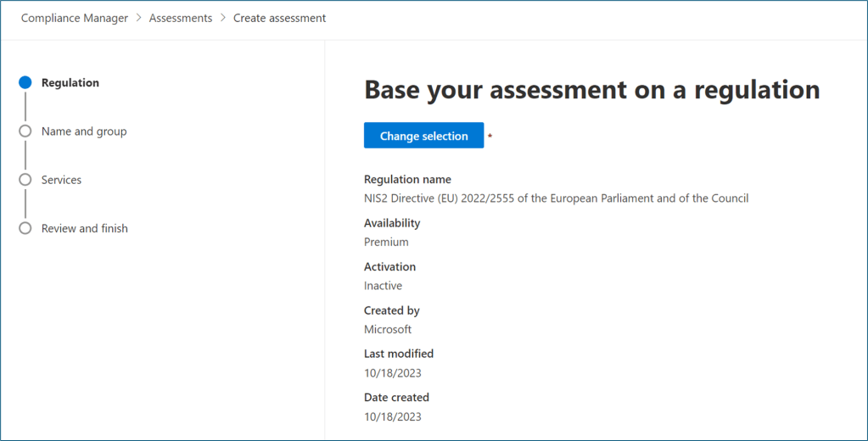Click the Name and group step circle
The height and width of the screenshot is (441, 868).
tap(25, 131)
